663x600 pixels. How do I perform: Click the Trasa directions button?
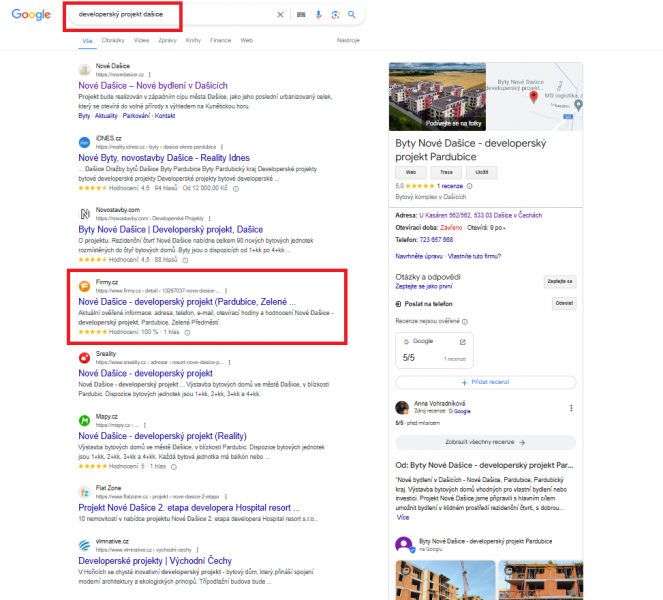click(446, 172)
